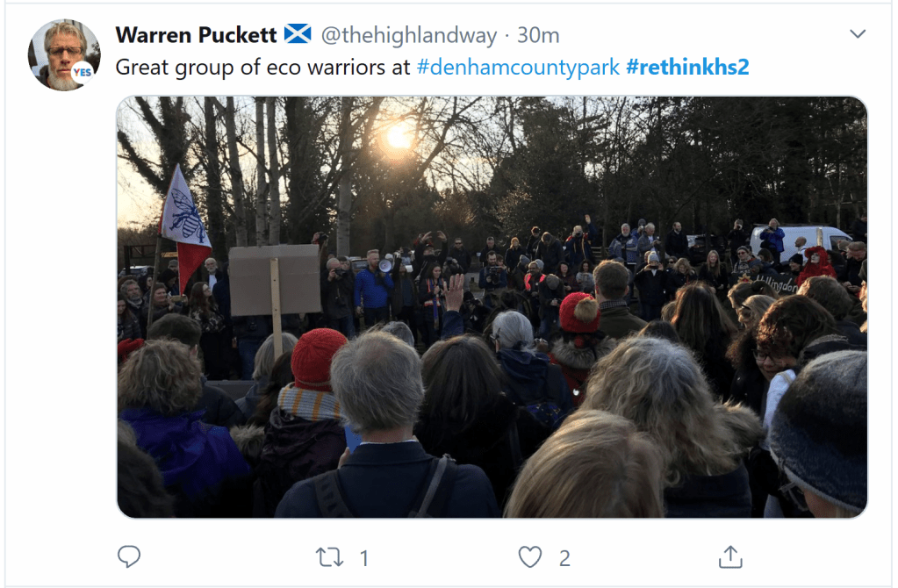Visit the @thehighlandway handle link
Image resolution: width=898 pixels, height=588 pixels.
pos(409,35)
